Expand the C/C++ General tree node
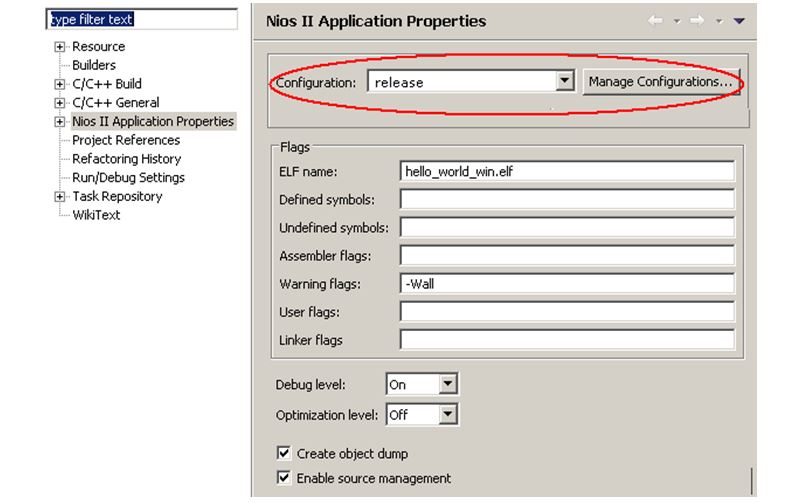Viewport: 792px width, 503px height. (60, 103)
